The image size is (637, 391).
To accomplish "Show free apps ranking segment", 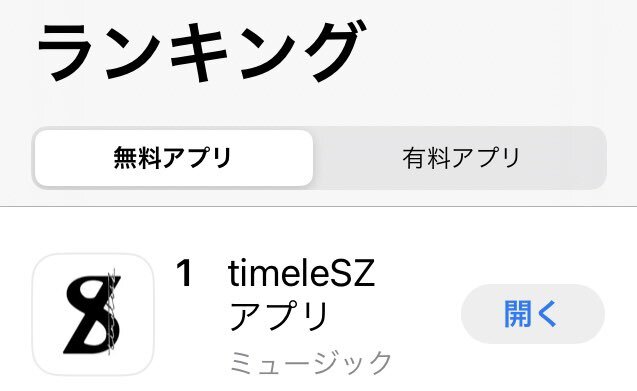I will 174,158.
